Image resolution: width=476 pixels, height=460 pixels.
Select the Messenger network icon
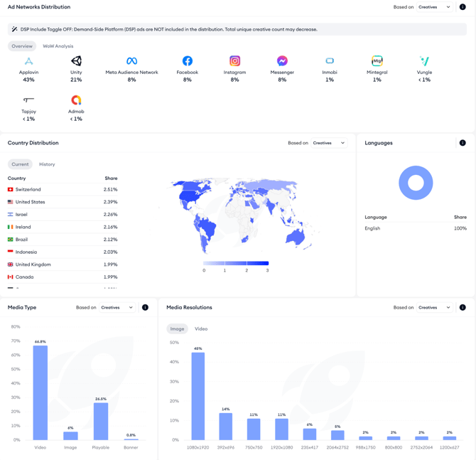pos(282,61)
